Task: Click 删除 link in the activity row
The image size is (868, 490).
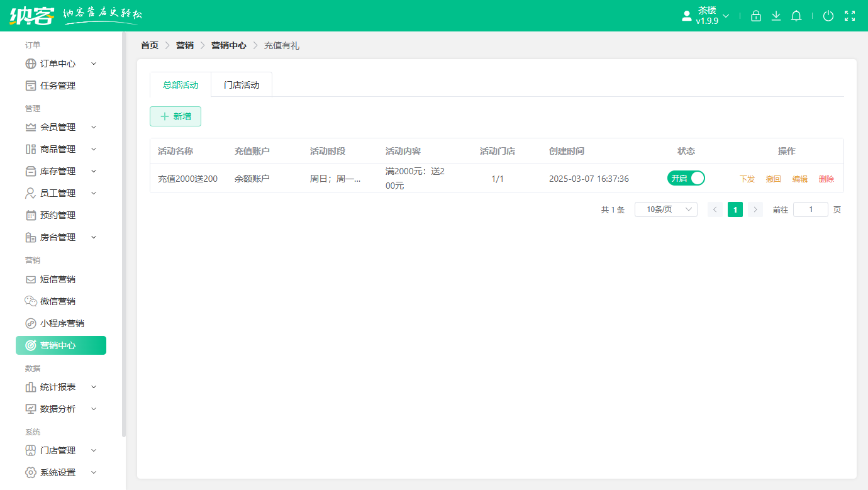Action: [826, 179]
